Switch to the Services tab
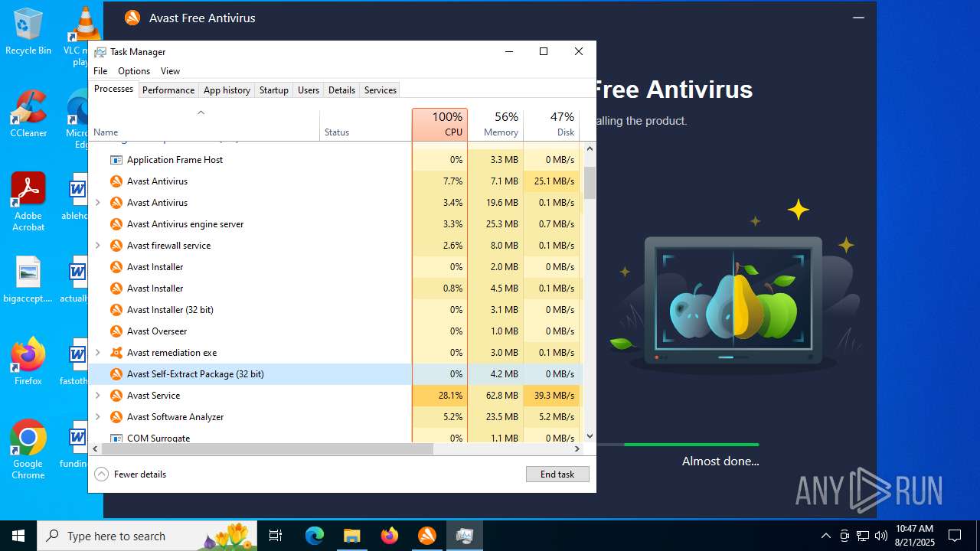Viewport: 980px width, 551px height. coord(381,90)
